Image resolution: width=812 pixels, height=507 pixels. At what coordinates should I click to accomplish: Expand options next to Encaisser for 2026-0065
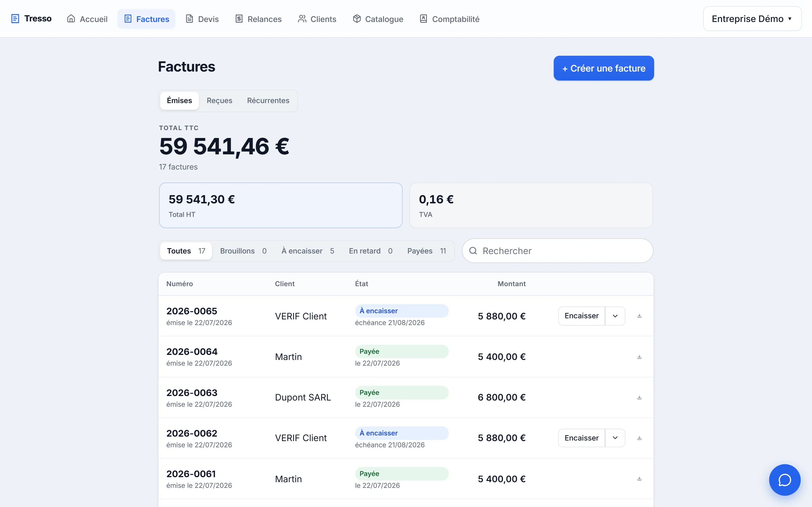coord(615,316)
